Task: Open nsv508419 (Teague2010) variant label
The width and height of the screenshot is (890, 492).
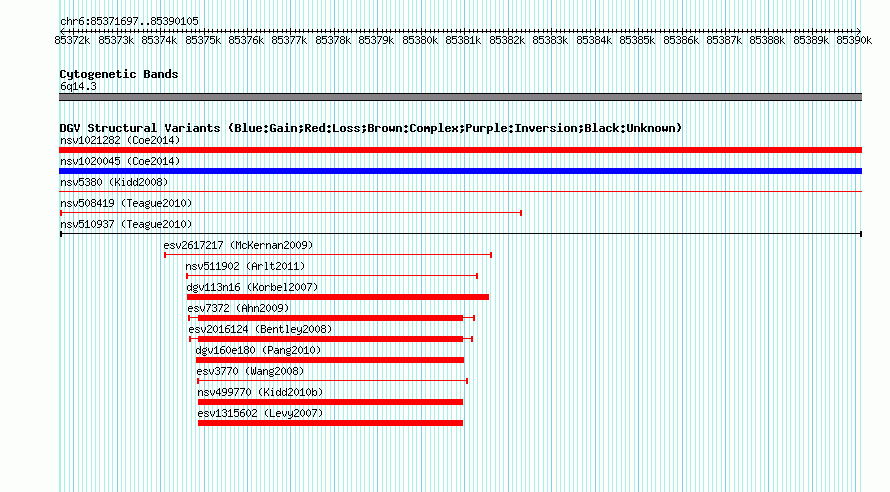Action: pos(126,203)
